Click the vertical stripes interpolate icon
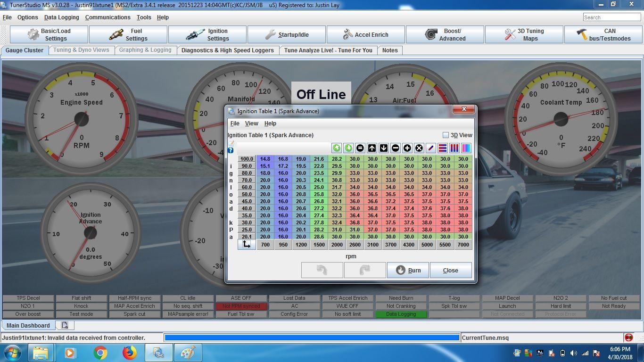This screenshot has width=644, height=362. pyautogui.click(x=454, y=148)
